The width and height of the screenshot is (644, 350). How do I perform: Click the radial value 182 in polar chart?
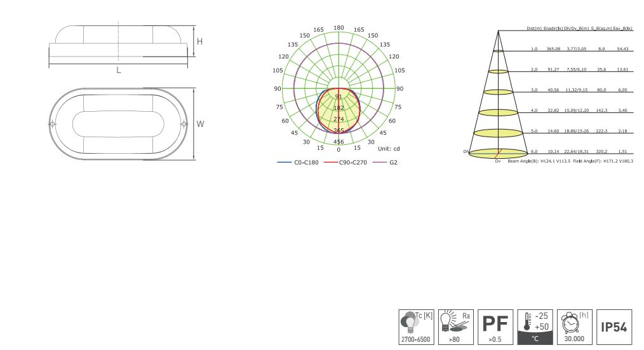tap(339, 108)
